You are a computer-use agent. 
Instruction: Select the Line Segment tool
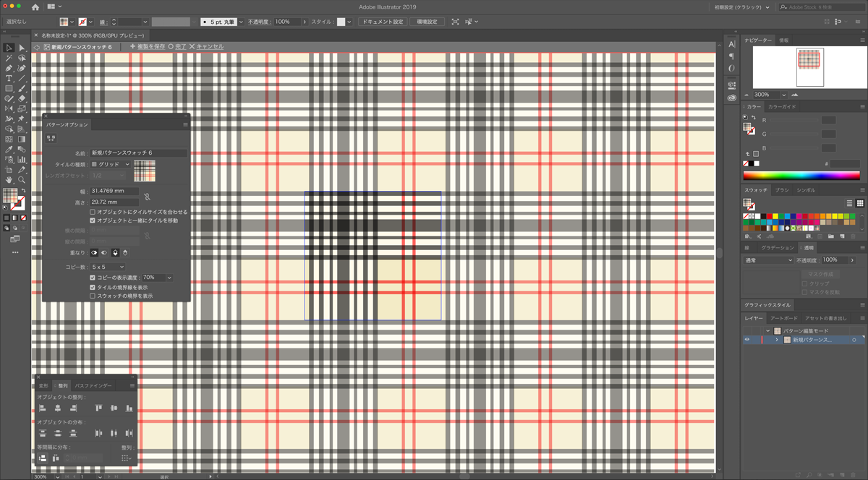22,78
